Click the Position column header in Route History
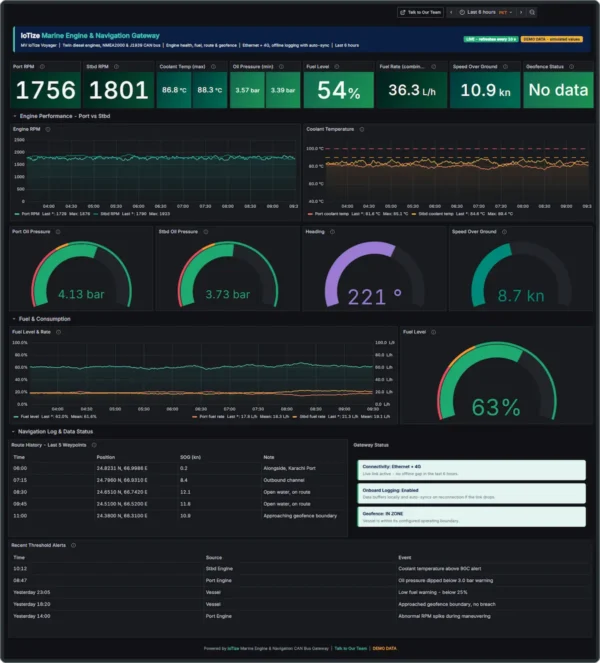 (x=106, y=457)
